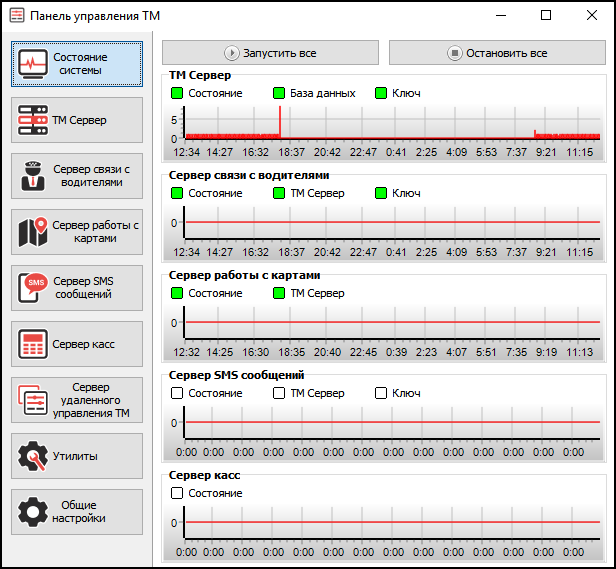Open the Сервер SMS сообщений icon
Image resolution: width=616 pixels, height=569 pixels.
pos(34,288)
